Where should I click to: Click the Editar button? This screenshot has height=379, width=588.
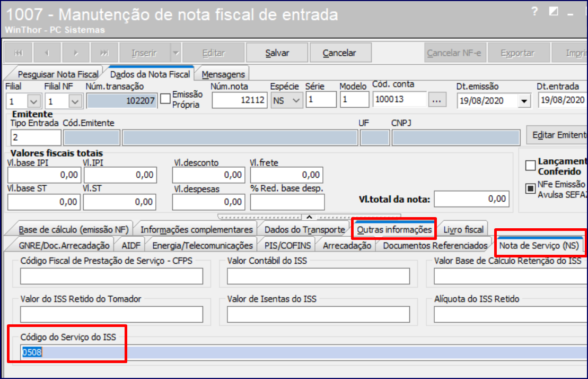[214, 53]
